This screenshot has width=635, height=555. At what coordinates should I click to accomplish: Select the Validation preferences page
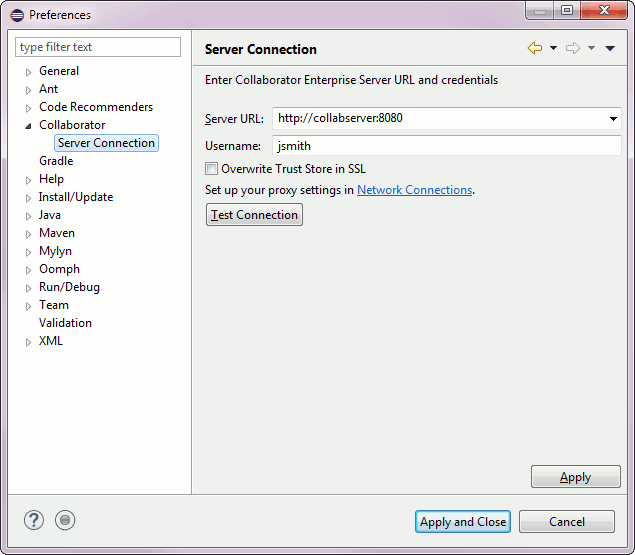coord(65,323)
